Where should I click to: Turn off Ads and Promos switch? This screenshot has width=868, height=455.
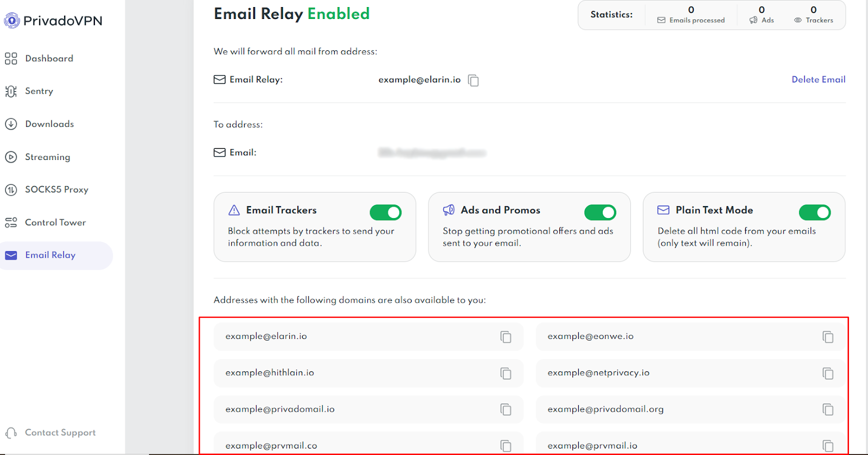pos(600,212)
